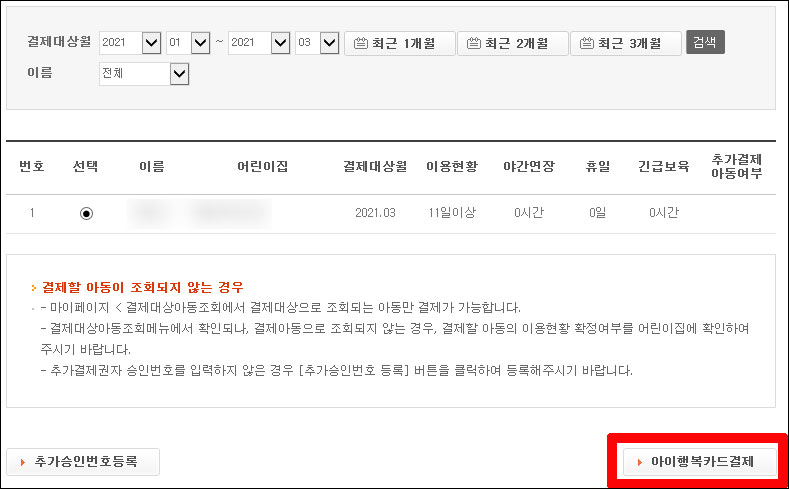
Task: Open the start year 2021 dropdown
Action: (130, 43)
